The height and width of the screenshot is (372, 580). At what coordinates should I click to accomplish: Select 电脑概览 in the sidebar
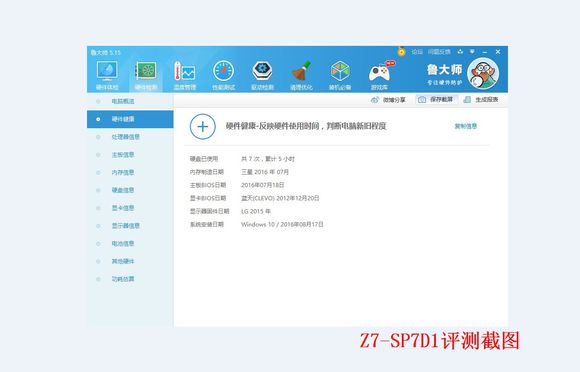[130, 101]
